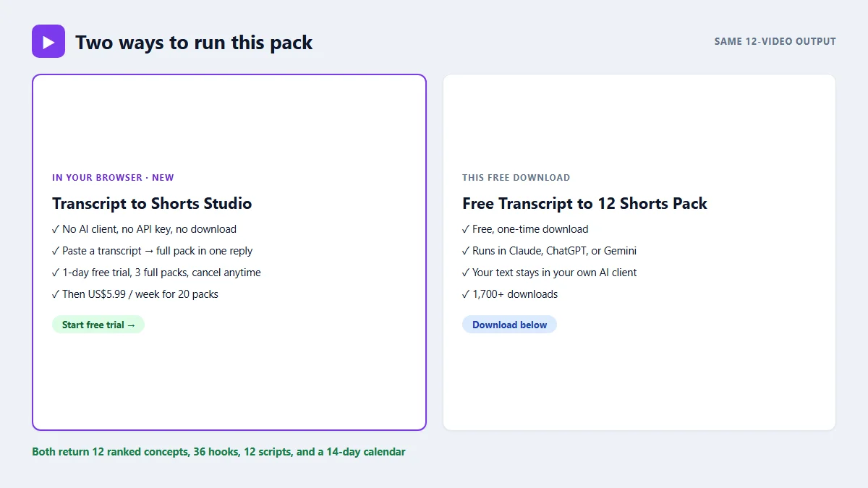Screen dimensions: 868x488
Task: Click the green 'Both return 12 ranked concepts' footer text
Action: [218, 452]
